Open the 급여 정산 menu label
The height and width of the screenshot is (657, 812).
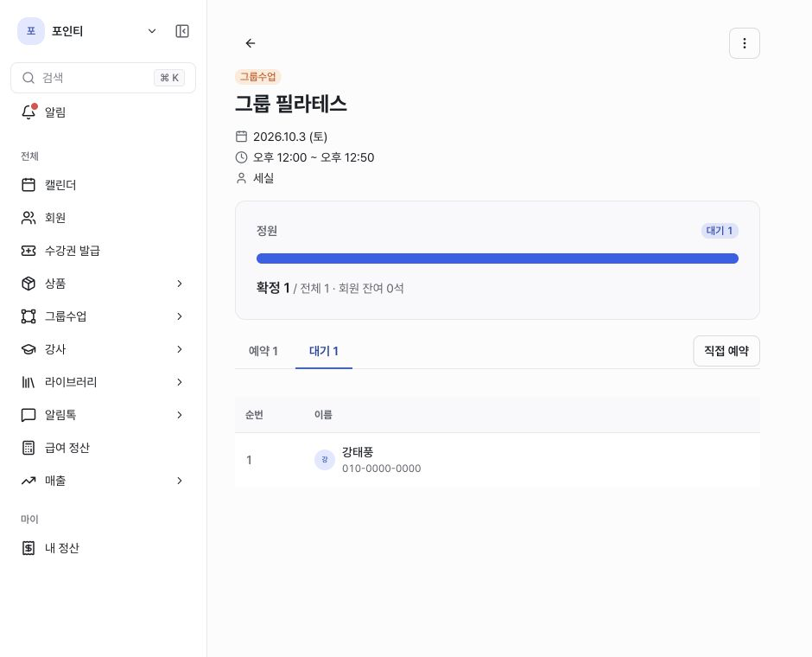(67, 448)
